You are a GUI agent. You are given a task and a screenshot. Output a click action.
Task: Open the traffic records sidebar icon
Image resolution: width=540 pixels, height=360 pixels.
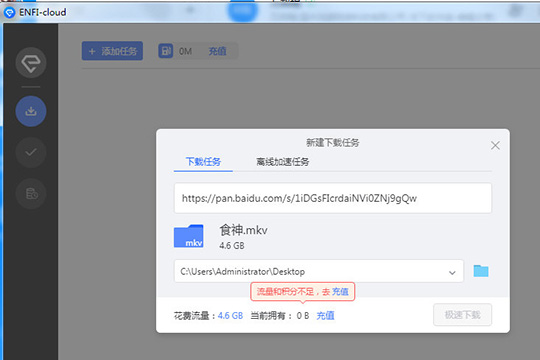(31, 194)
